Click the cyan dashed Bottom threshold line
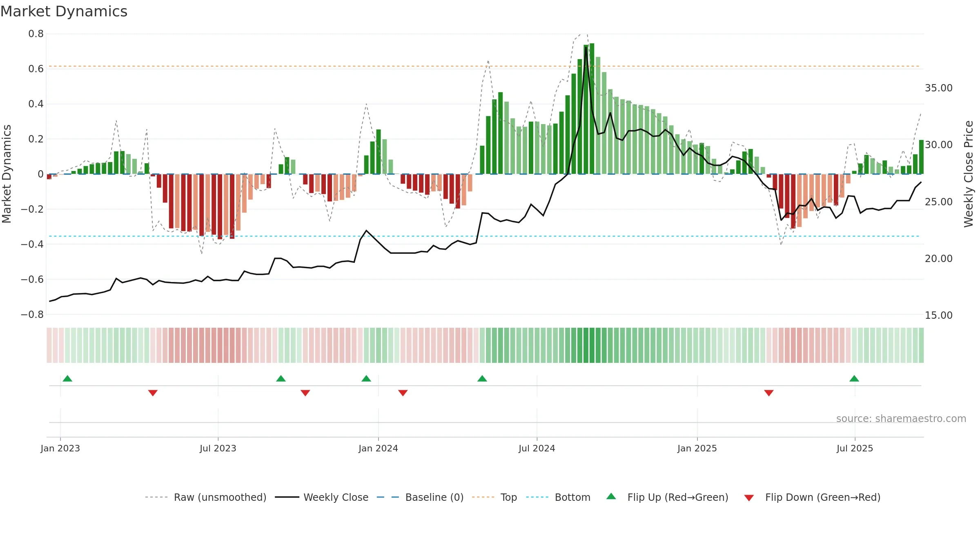The image size is (980, 551). click(x=484, y=236)
